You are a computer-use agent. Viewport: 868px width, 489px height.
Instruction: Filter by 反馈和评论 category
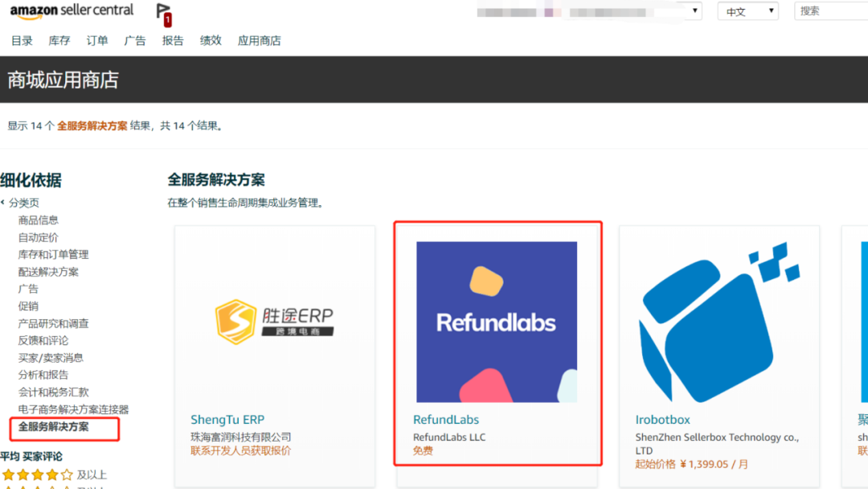point(43,340)
